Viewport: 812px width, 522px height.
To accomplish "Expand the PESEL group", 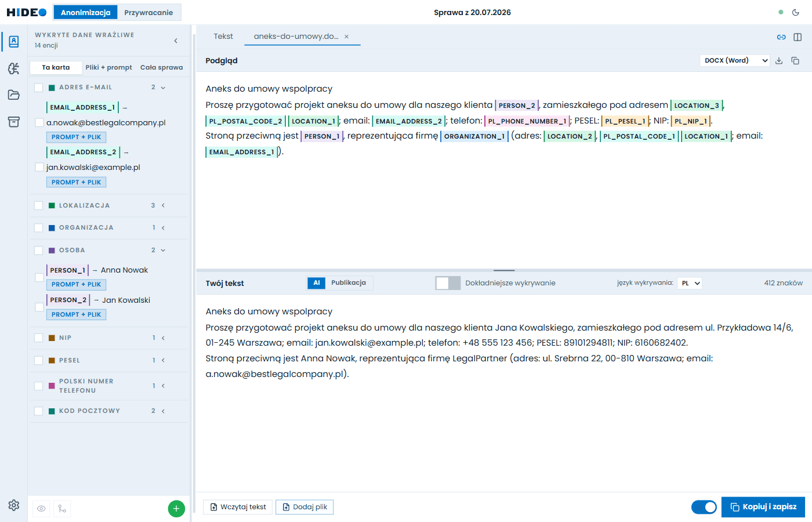I will 163,360.
